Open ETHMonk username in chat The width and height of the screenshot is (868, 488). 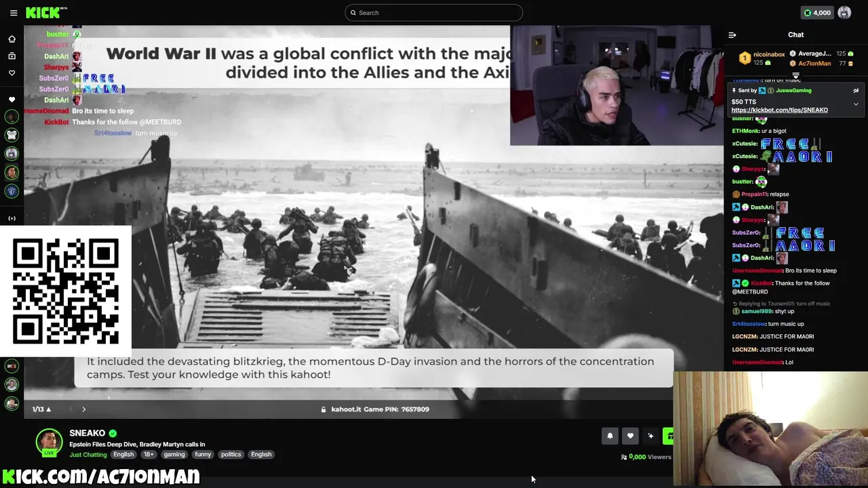745,131
